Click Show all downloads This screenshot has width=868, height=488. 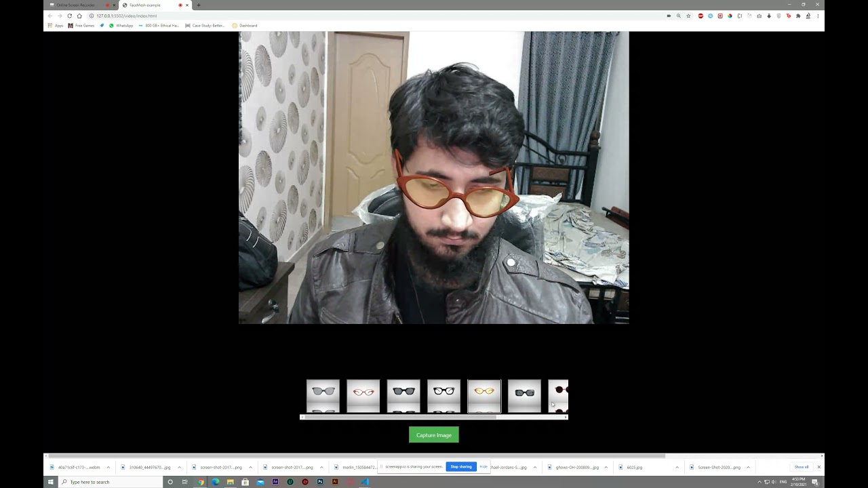pyautogui.click(x=802, y=467)
